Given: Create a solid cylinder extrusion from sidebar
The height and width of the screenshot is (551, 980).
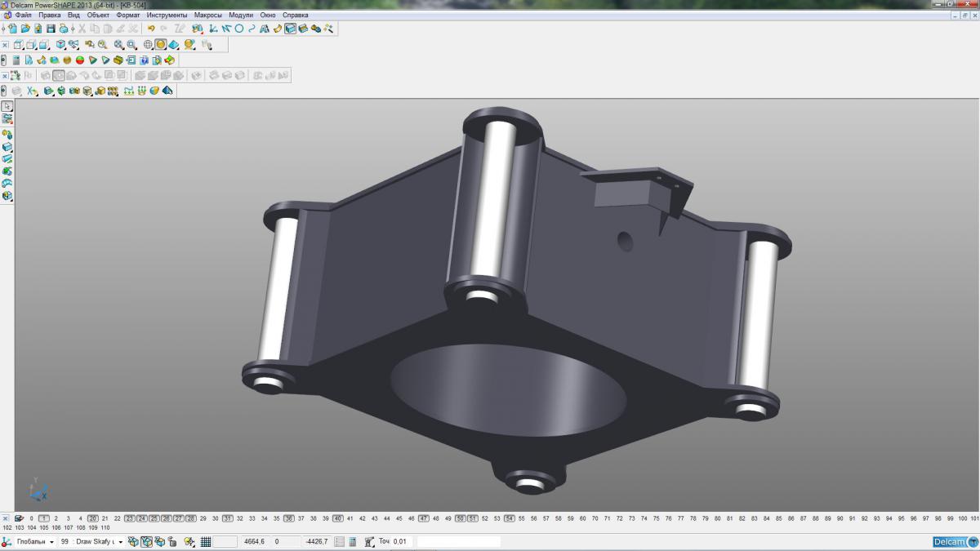Looking at the screenshot, I should 7,158.
